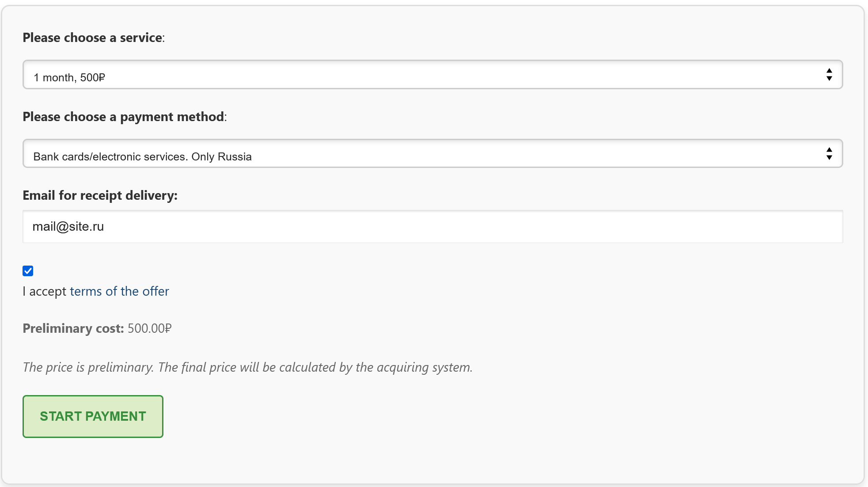The height and width of the screenshot is (487, 868).
Task: Focus the email for receipt delivery field
Action: [x=432, y=227]
